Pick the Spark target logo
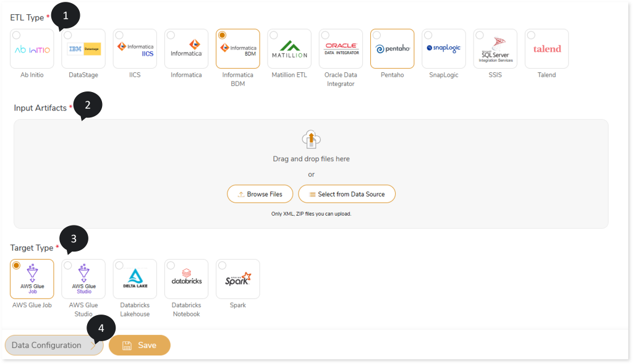Viewport: 633px width, 364px height. pos(237,279)
